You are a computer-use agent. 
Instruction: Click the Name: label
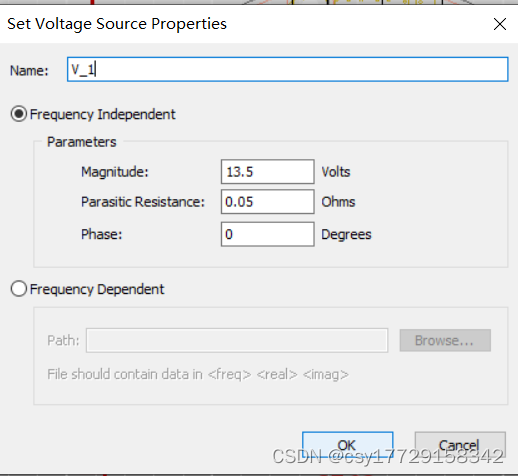(x=29, y=71)
